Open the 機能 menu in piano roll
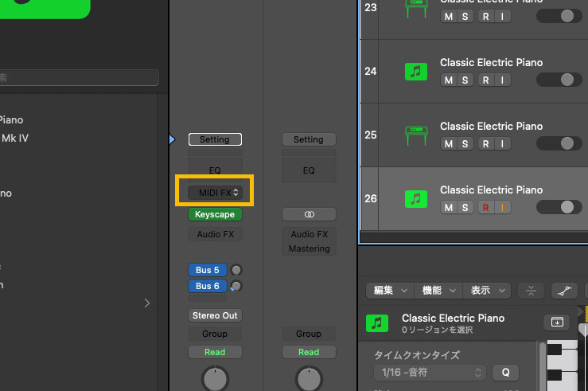Image resolution: width=588 pixels, height=391 pixels. (438, 291)
